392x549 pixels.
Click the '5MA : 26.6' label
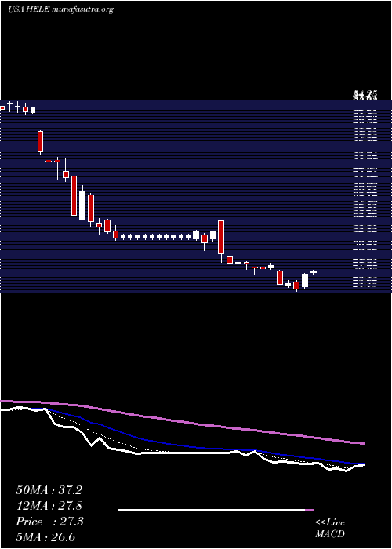coord(45,537)
